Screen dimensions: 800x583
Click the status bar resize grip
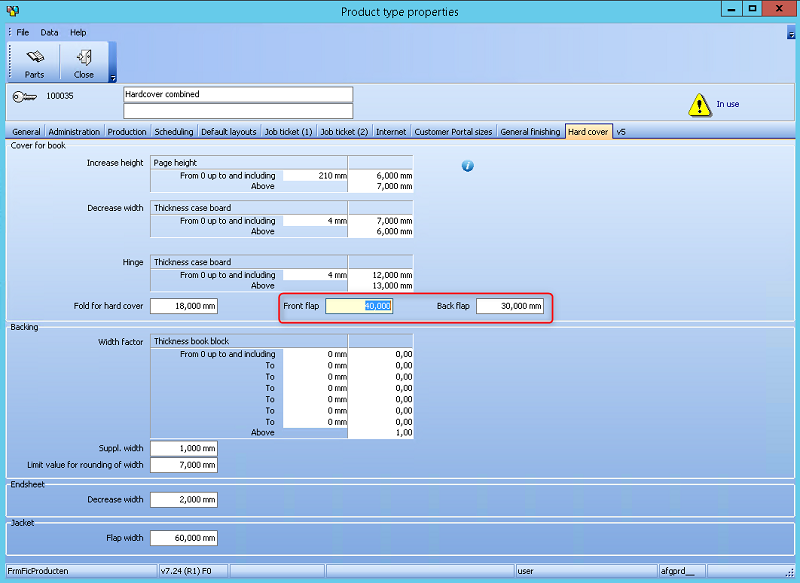click(x=790, y=572)
